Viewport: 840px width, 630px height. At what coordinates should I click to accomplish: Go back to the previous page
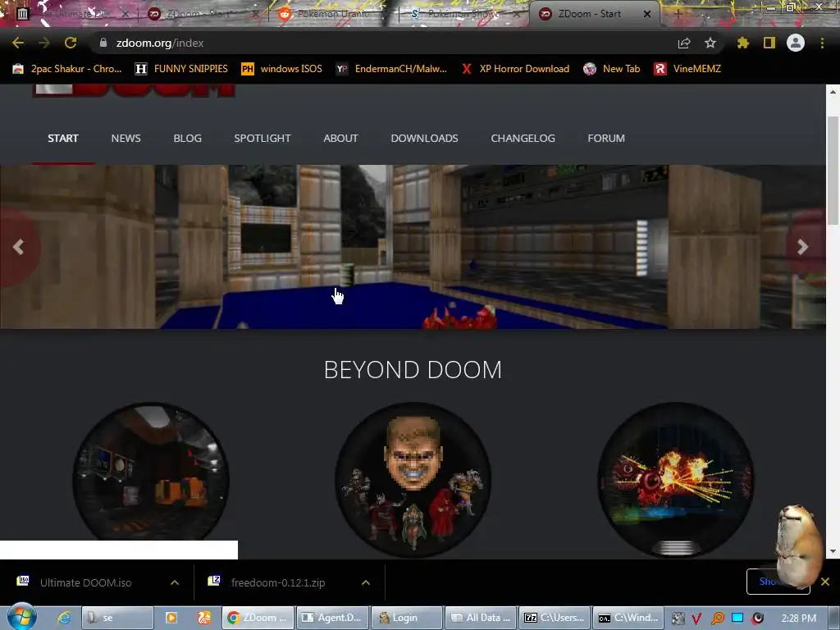(x=18, y=43)
